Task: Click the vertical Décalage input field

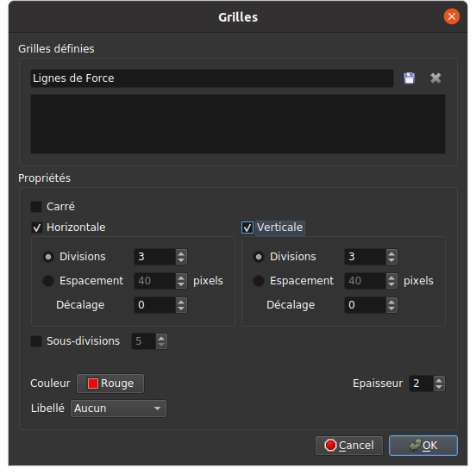Action: coord(366,305)
